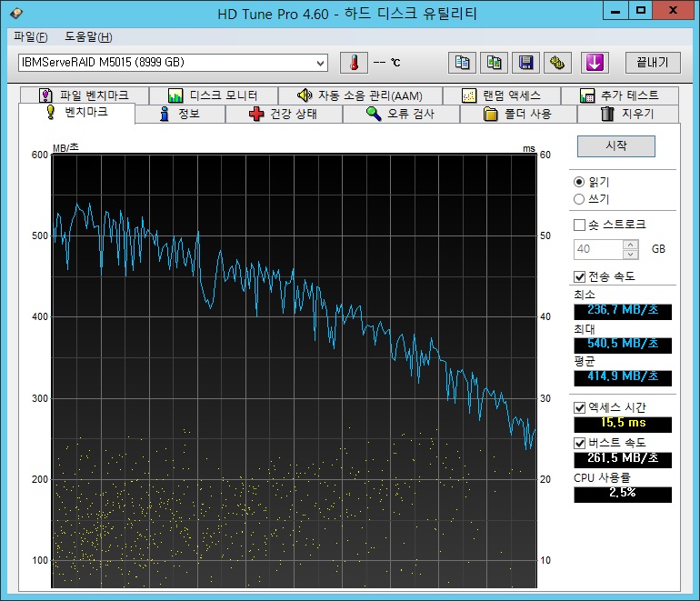Click the copy screenshot to clipboard icon
This screenshot has height=601, width=700.
coord(494,63)
